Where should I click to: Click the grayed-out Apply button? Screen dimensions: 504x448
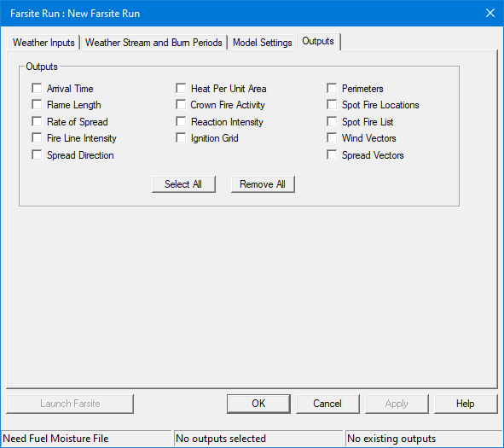tap(397, 404)
